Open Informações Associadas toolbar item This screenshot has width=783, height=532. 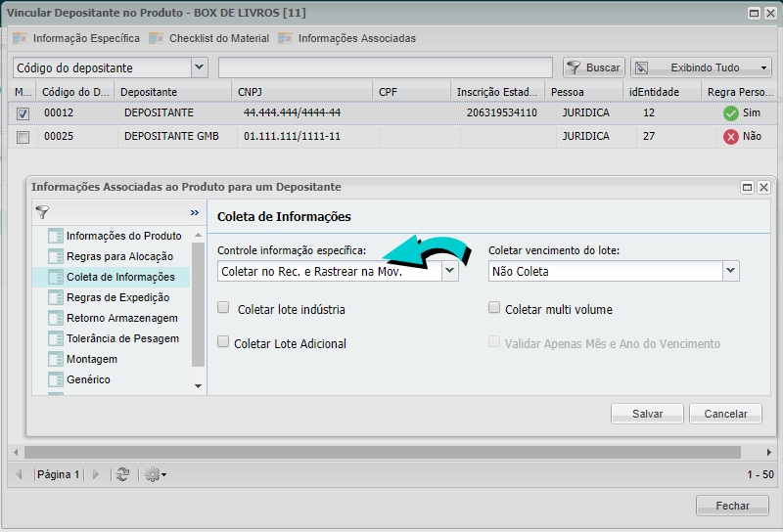point(347,38)
